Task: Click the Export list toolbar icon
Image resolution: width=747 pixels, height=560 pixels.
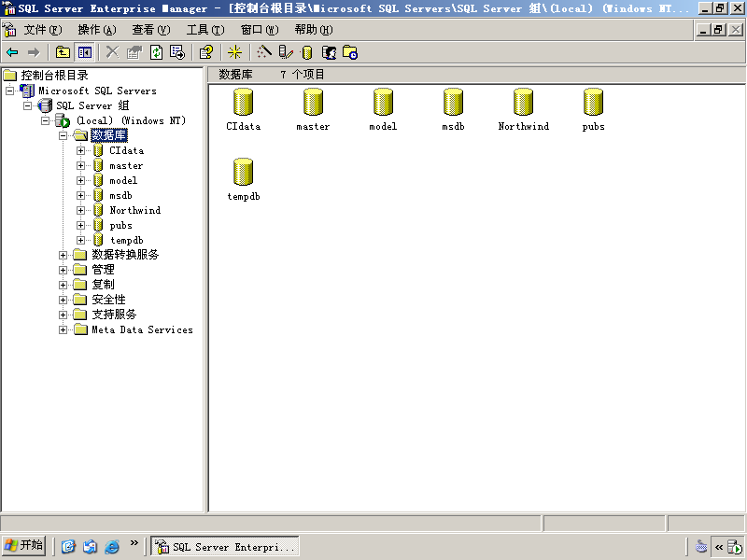Action: pyautogui.click(x=177, y=52)
